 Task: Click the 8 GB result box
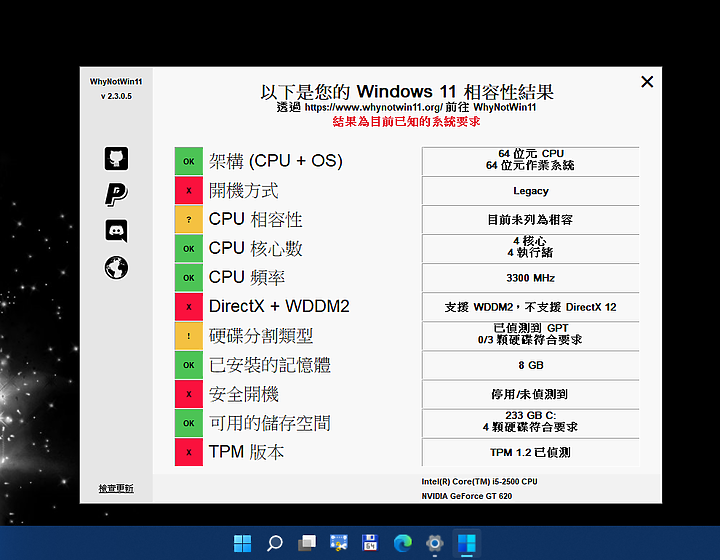click(x=530, y=365)
